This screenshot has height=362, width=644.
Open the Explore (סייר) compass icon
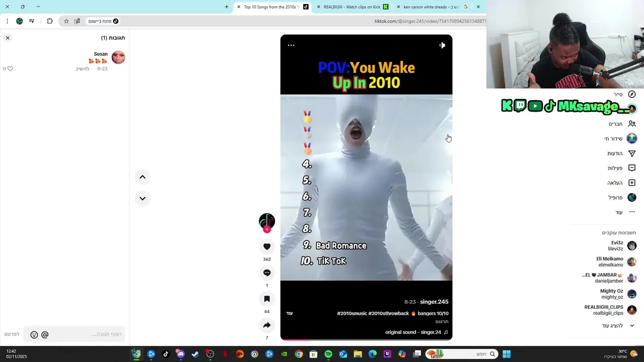[632, 95]
